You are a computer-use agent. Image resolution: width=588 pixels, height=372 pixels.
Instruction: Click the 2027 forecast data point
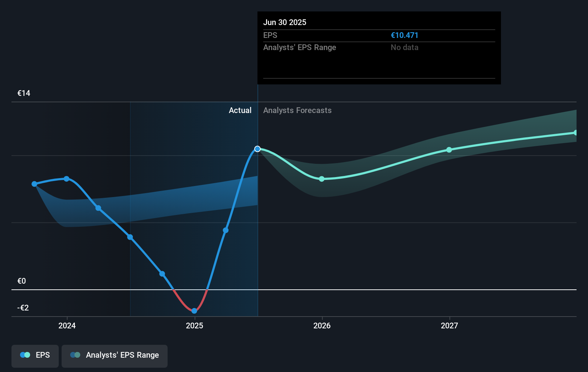449,150
